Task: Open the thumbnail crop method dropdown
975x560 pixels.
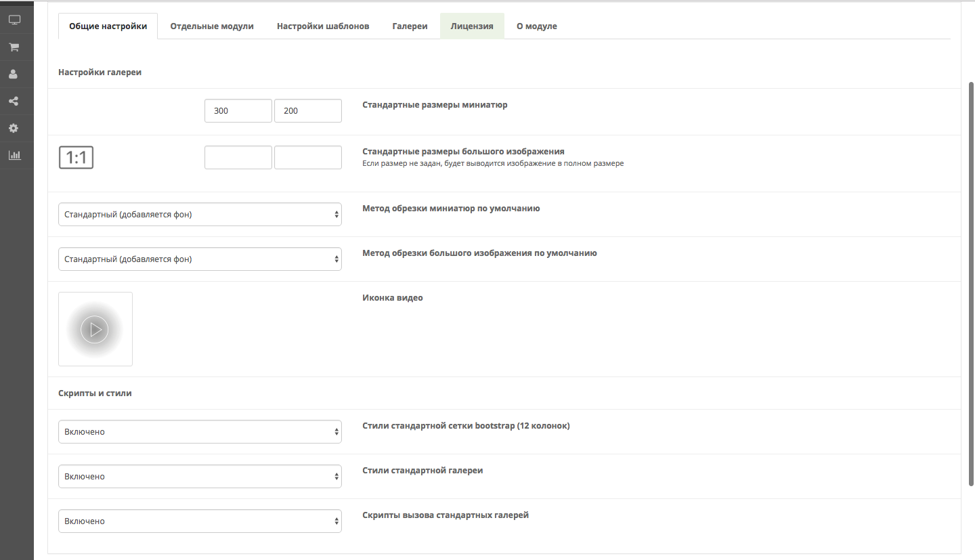Action: (200, 215)
